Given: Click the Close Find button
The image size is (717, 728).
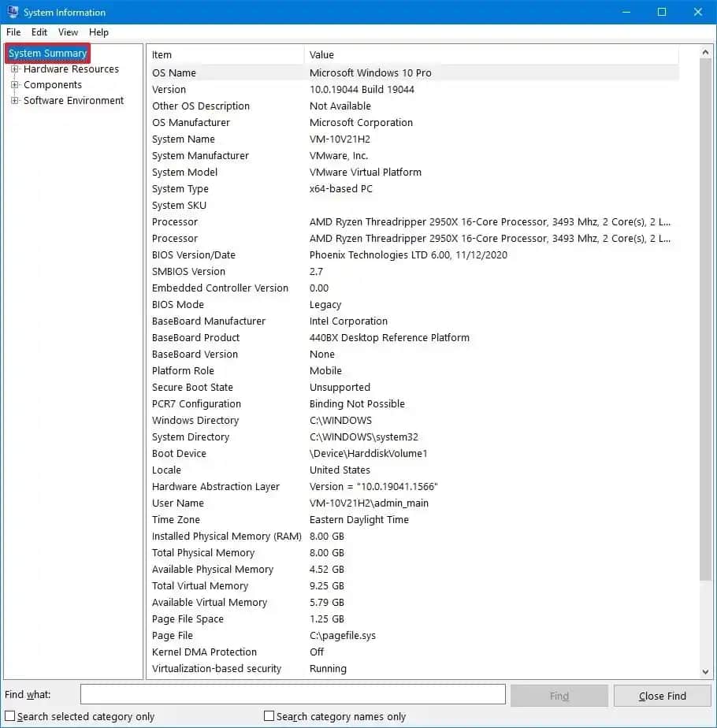Looking at the screenshot, I should (x=662, y=696).
